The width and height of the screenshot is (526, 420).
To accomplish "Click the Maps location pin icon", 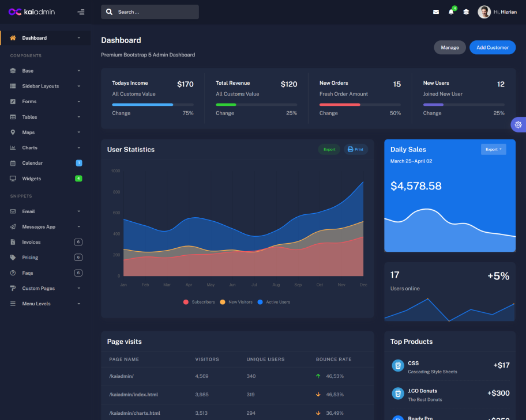I will pos(13,133).
